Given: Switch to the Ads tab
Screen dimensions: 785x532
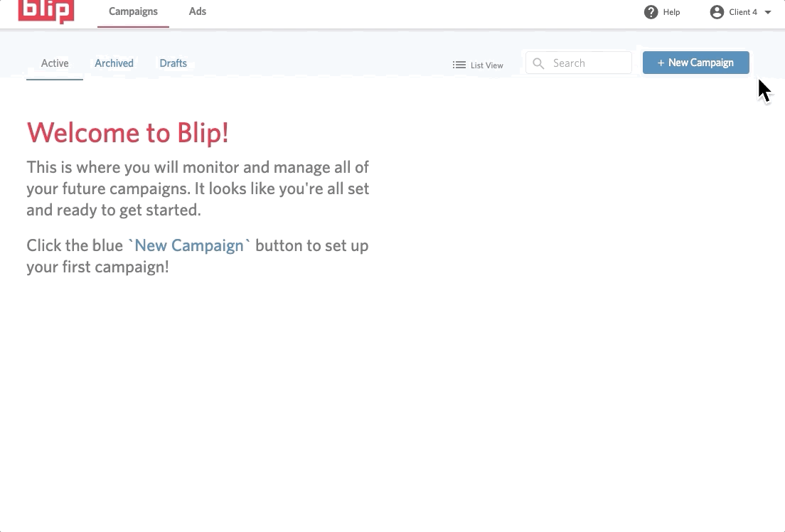Looking at the screenshot, I should [197, 11].
